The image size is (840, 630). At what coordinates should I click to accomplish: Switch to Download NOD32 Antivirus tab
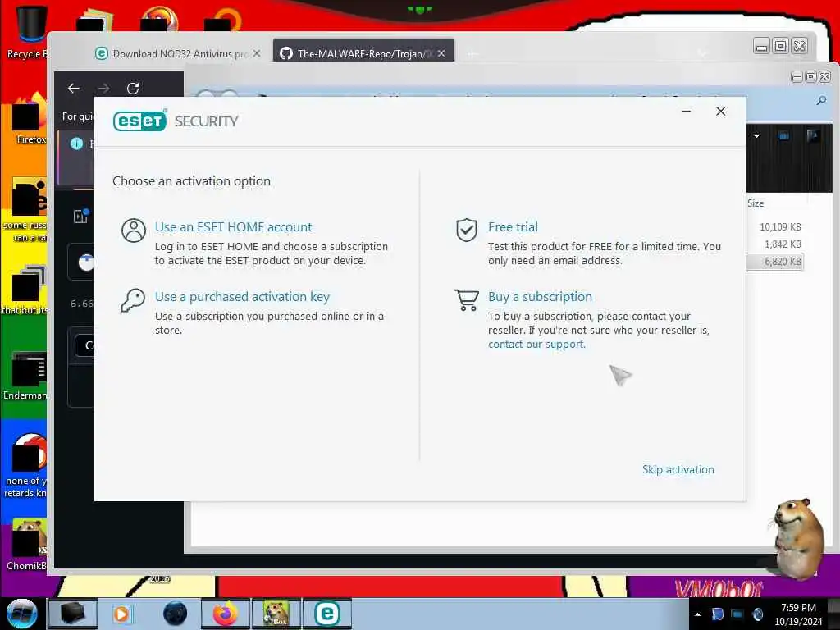(x=171, y=53)
